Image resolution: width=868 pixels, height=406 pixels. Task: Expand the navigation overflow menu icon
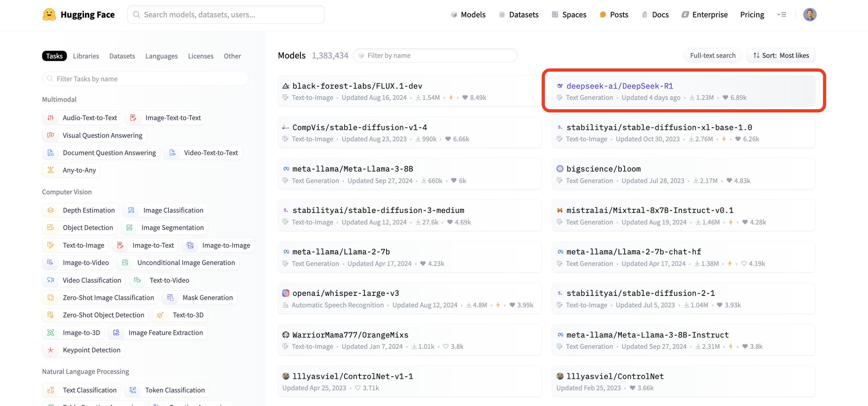click(782, 15)
